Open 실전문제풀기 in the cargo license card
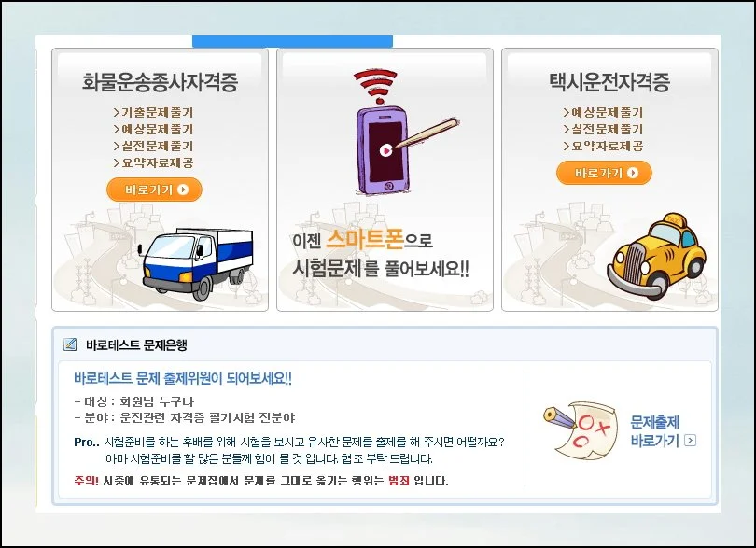The width and height of the screenshot is (756, 548). coord(153,146)
